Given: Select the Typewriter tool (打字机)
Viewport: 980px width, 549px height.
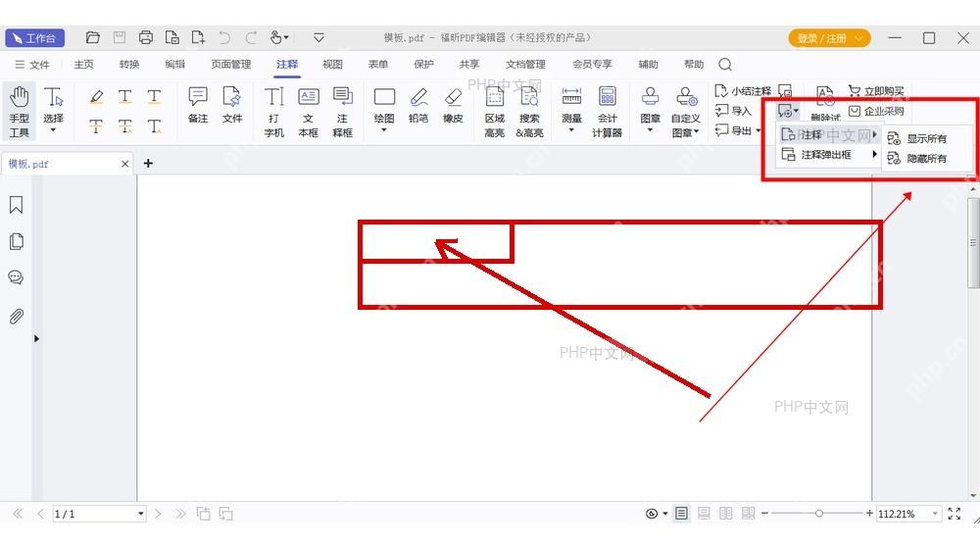Looking at the screenshot, I should [x=273, y=112].
